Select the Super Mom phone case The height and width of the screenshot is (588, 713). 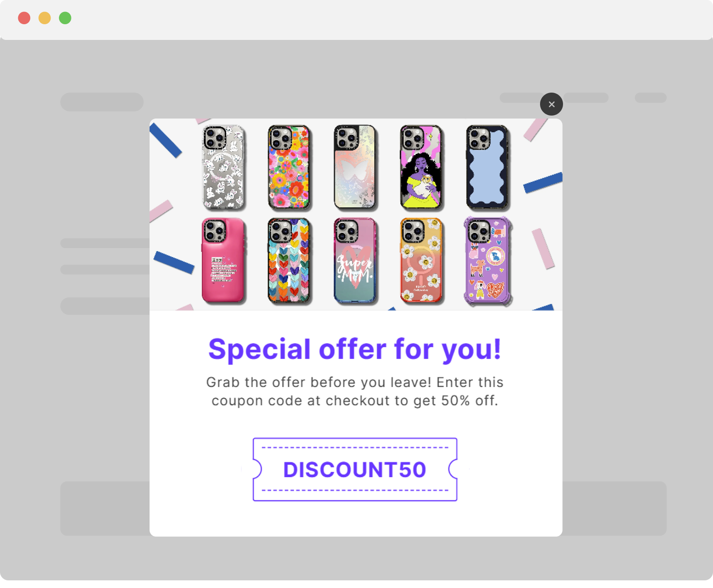355,261
